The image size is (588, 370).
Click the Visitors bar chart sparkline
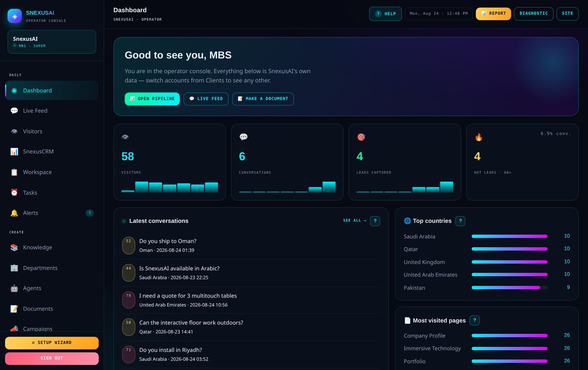170,187
